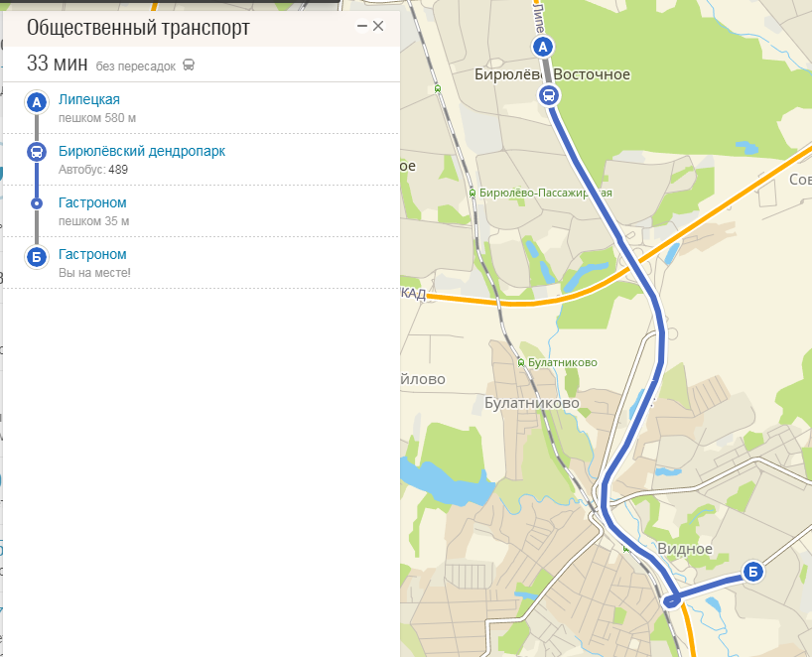Image resolution: width=812 pixels, height=657 pixels.
Task: Minimize the Общественный транспорт panel
Action: tap(362, 26)
